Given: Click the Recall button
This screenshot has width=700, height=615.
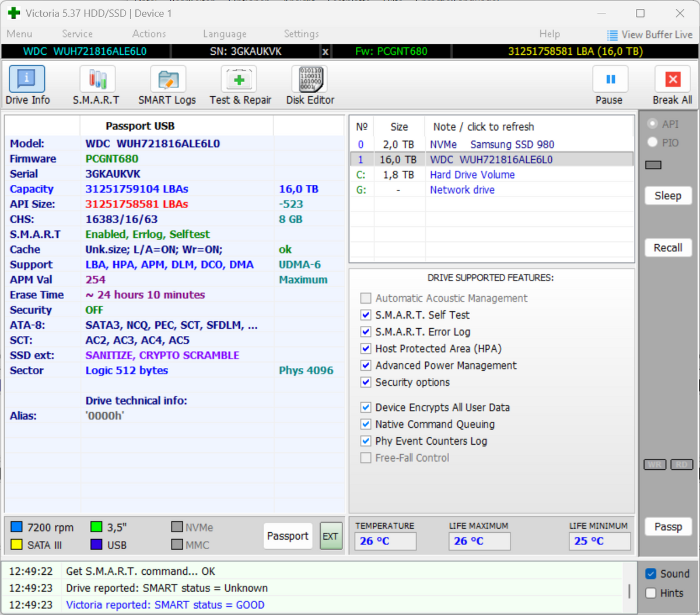Looking at the screenshot, I should (x=668, y=248).
